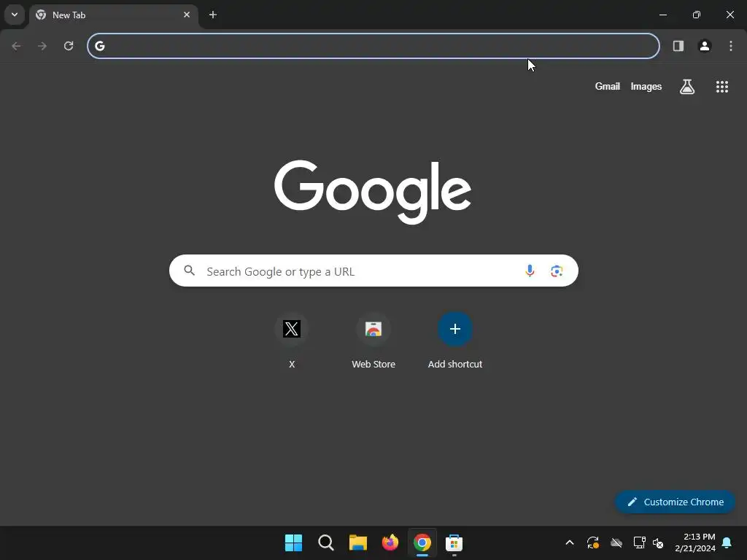The width and height of the screenshot is (747, 560).
Task: Open the Gmail link
Action: (608, 86)
